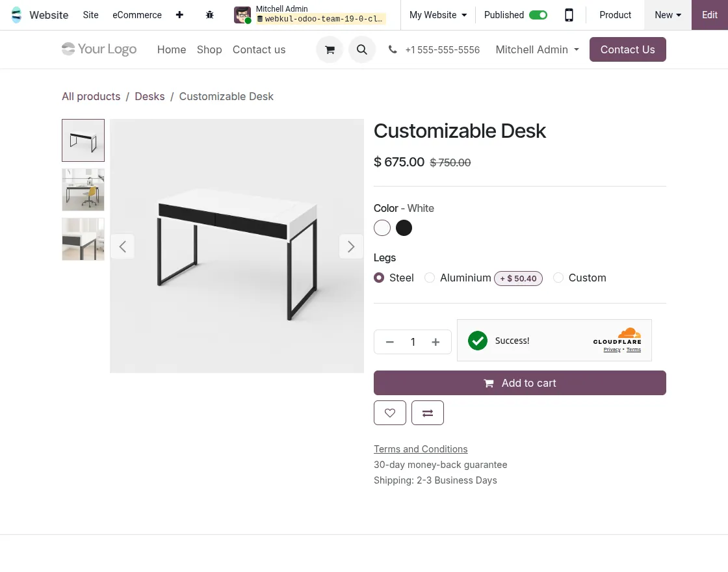Screen dimensions: 728x572
Task: Open the Terms and Conditions link
Action: (x=421, y=449)
